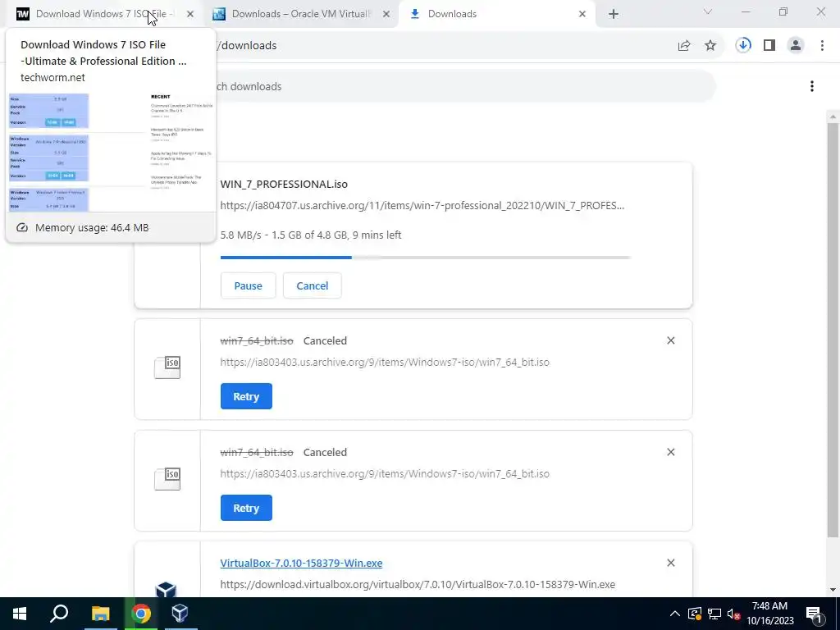Open the Chrome three-dot menu
840x630 pixels.
click(x=822, y=46)
